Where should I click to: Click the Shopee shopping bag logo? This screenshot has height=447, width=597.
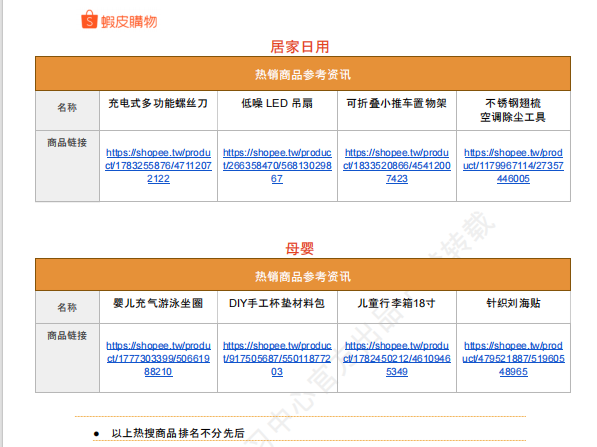(x=89, y=19)
